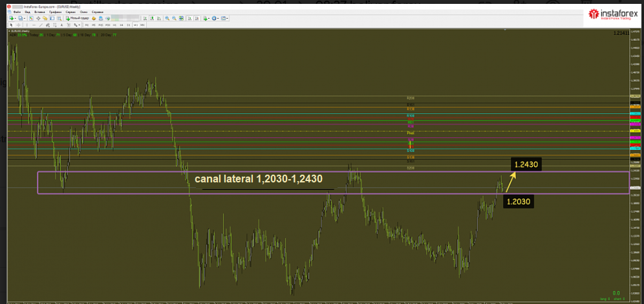Image resolution: width=644 pixels, height=304 pixels.
Task: Open the Файл menu
Action: [x=17, y=12]
